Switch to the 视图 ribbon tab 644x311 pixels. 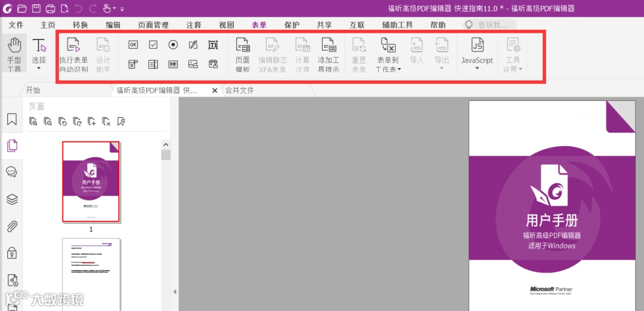pyautogui.click(x=227, y=25)
